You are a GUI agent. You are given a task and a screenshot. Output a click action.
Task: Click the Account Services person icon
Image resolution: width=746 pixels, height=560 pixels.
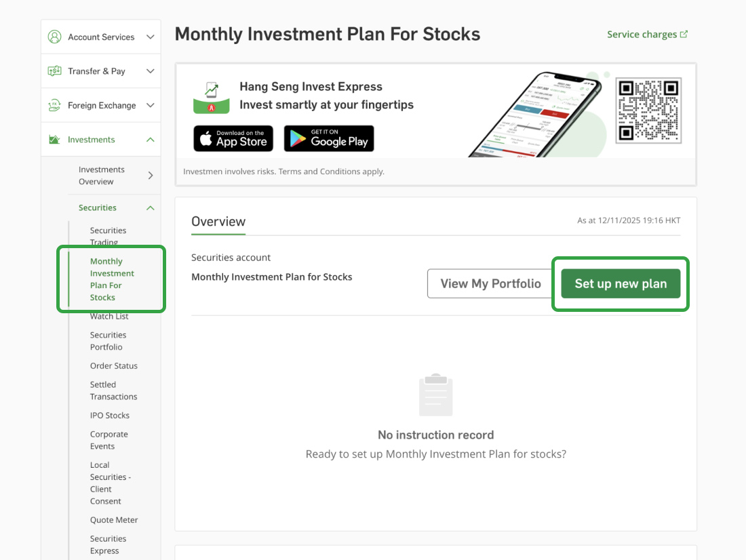[x=54, y=37]
